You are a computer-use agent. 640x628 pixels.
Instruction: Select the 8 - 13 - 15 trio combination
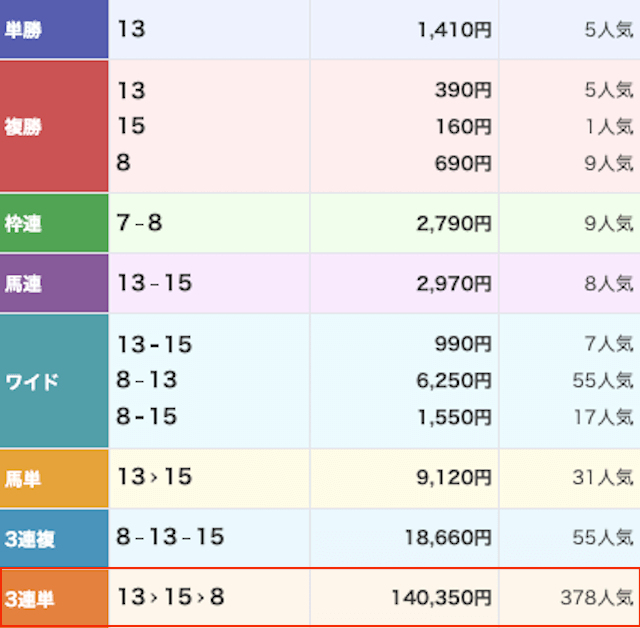tap(170, 538)
